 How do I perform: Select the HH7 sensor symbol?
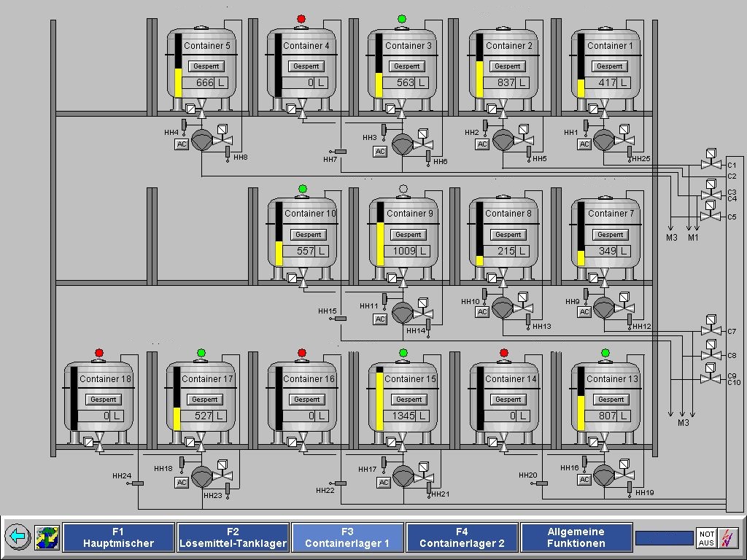click(340, 151)
